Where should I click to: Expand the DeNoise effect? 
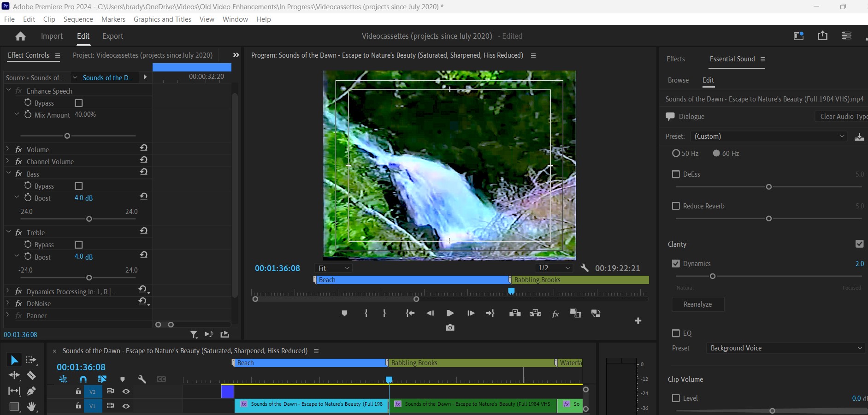(8, 303)
